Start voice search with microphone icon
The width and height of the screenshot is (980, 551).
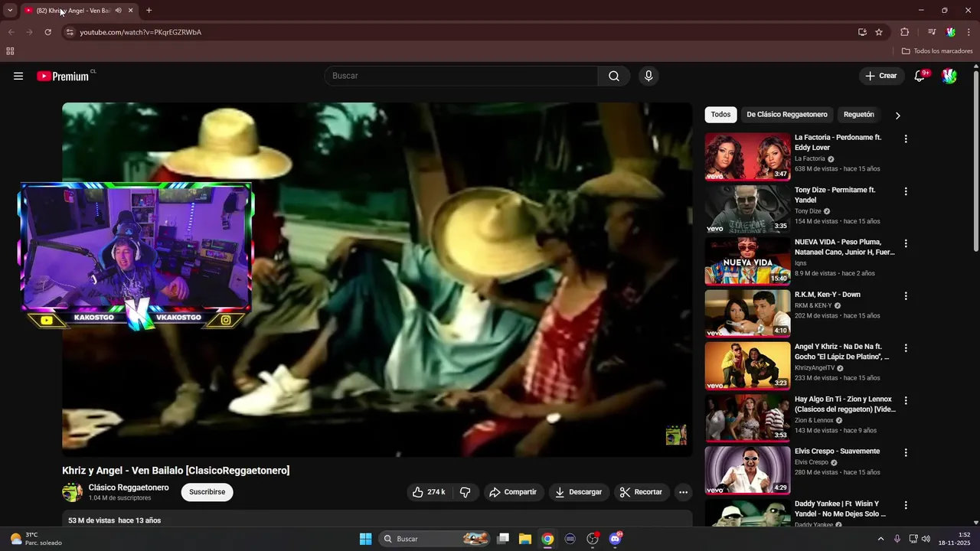pyautogui.click(x=648, y=76)
